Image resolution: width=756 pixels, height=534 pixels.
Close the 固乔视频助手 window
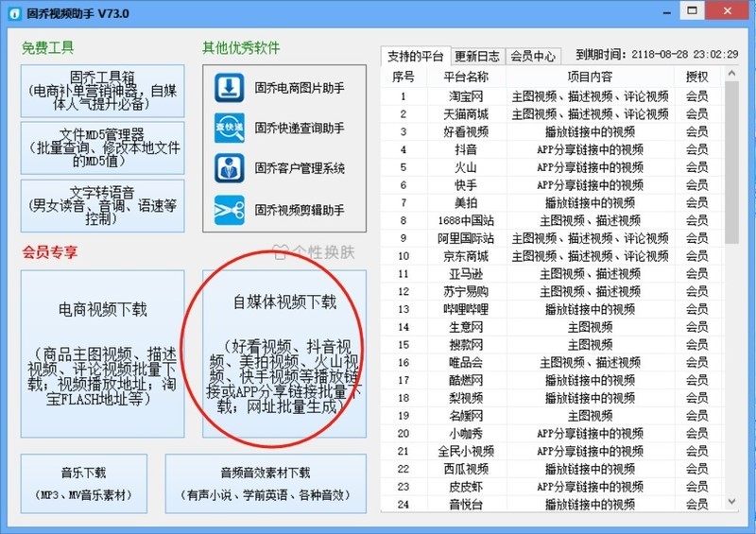coord(728,10)
